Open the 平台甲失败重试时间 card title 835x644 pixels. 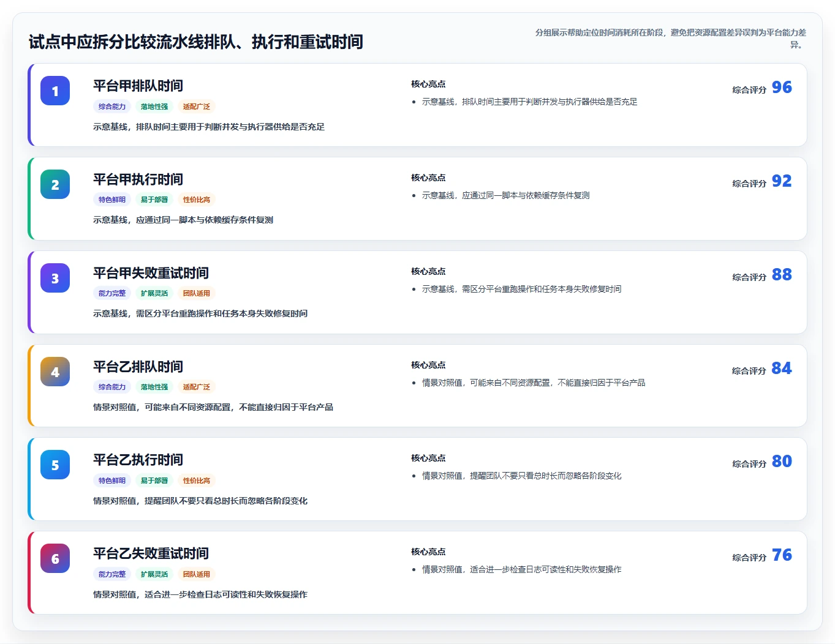[x=151, y=273]
